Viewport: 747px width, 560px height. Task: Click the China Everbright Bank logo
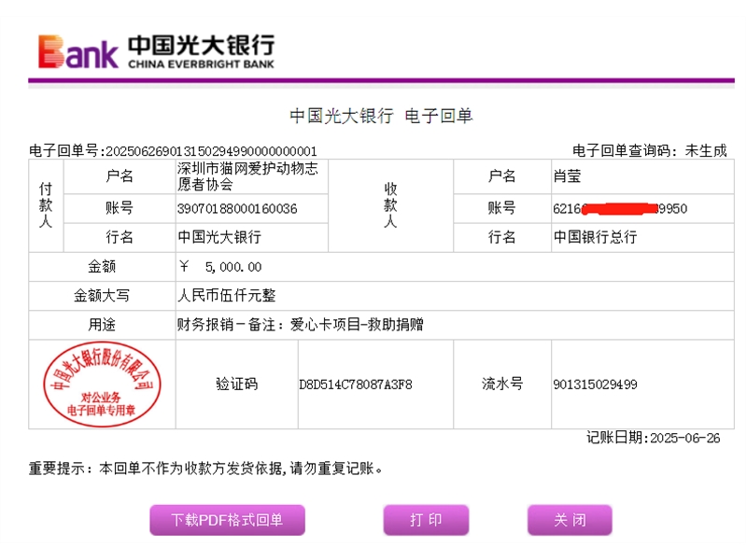pyautogui.click(x=156, y=51)
